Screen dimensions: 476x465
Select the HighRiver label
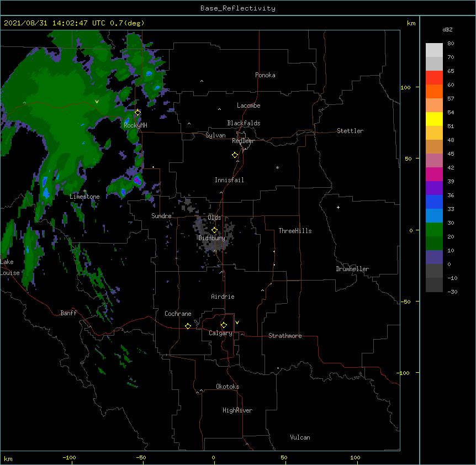pyautogui.click(x=237, y=410)
